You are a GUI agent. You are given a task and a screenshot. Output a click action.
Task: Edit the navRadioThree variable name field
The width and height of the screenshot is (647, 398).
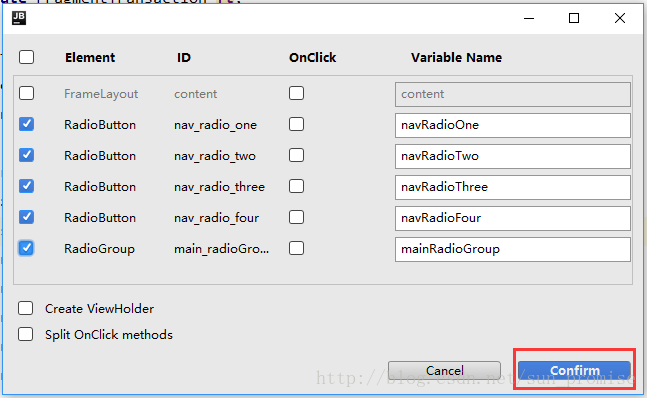coord(512,187)
